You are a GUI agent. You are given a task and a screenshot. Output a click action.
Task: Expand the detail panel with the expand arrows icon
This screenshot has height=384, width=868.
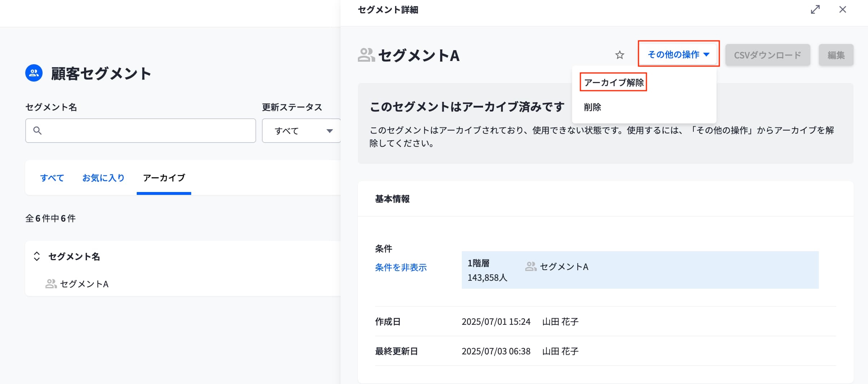click(x=815, y=9)
